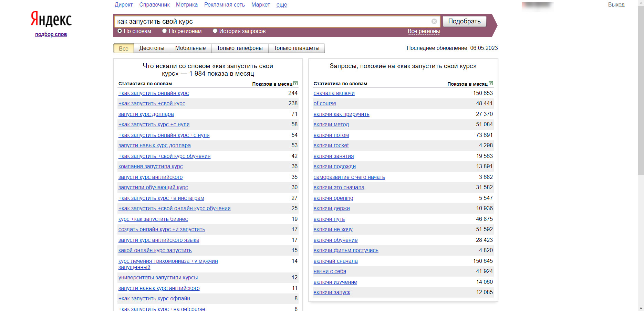Image resolution: width=644 pixels, height=311 pixels.
Task: Click the Яндекс logo
Action: click(x=51, y=19)
